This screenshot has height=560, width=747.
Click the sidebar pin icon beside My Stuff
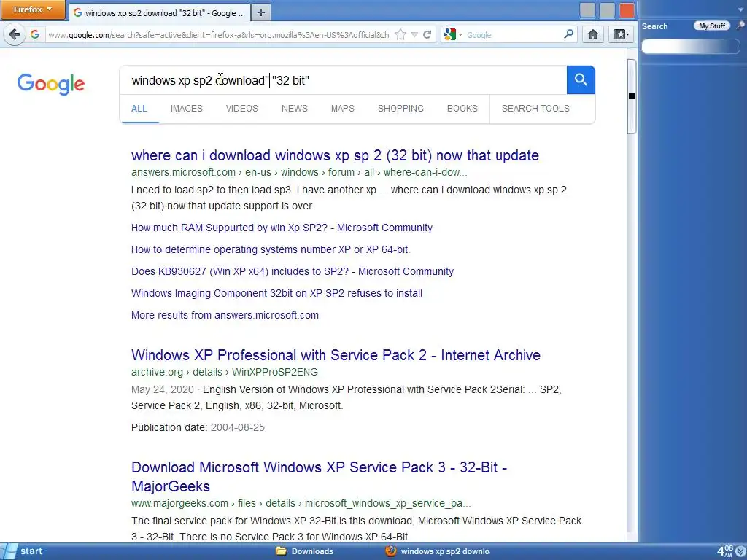(740, 26)
